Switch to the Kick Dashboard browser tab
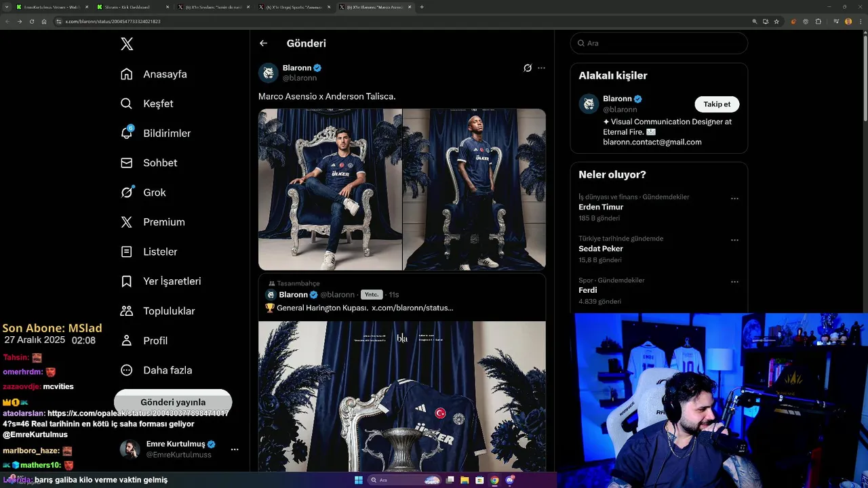Viewport: 868px width, 488px height. point(132,7)
